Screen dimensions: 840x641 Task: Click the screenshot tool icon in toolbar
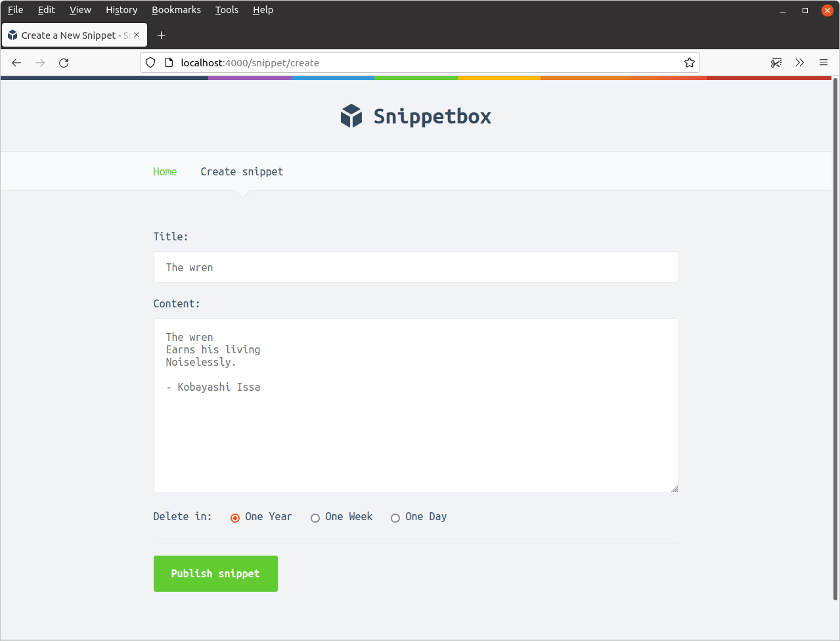pos(776,63)
